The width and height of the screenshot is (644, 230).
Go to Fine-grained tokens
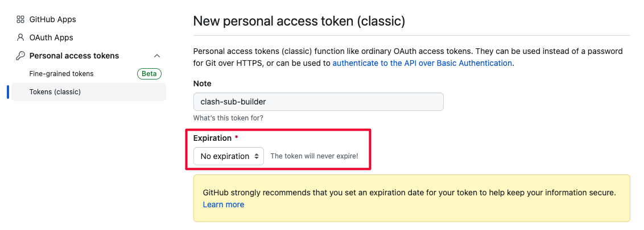tap(61, 74)
